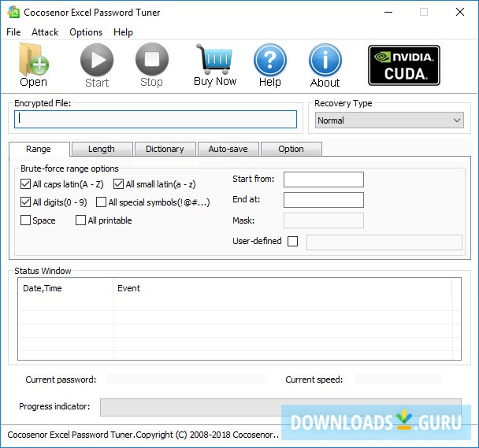Click the Mask field
Viewport: 479px width, 448px height.
(x=324, y=220)
